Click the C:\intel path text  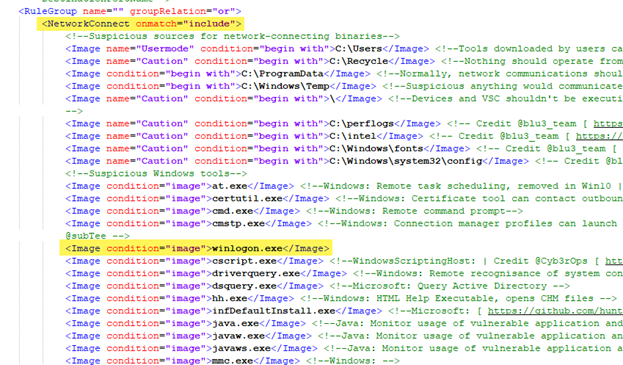353,136
